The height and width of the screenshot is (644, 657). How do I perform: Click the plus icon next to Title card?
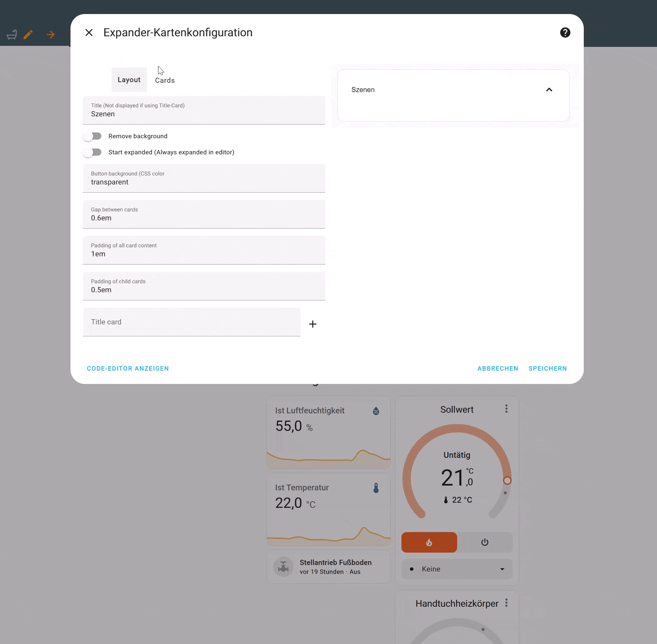pyautogui.click(x=313, y=324)
